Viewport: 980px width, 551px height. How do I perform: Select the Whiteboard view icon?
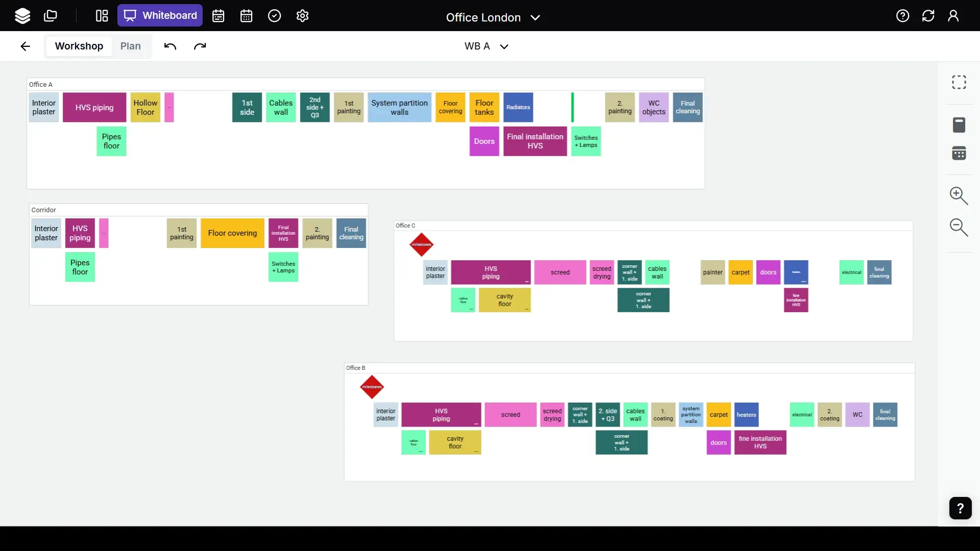coord(130,16)
